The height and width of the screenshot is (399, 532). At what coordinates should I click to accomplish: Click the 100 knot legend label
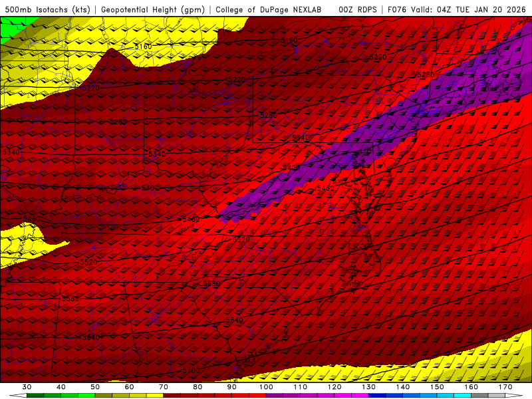pos(266,387)
